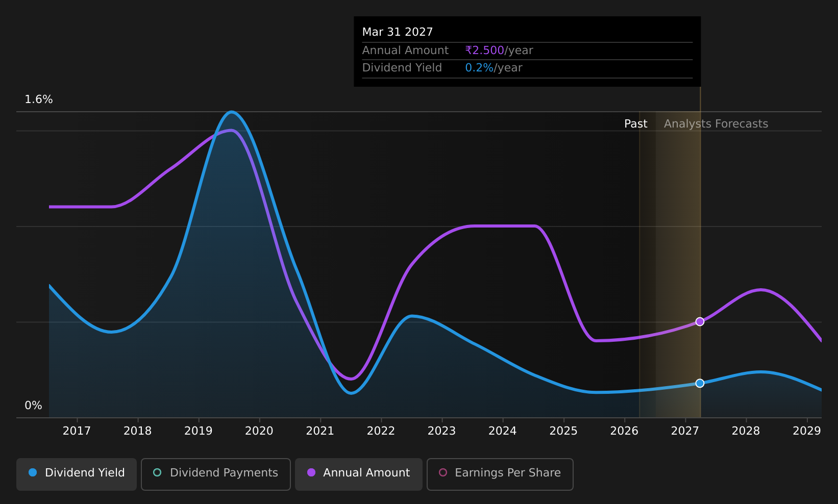Click the 2018 x-axis label
This screenshot has height=504, width=838.
click(137, 431)
